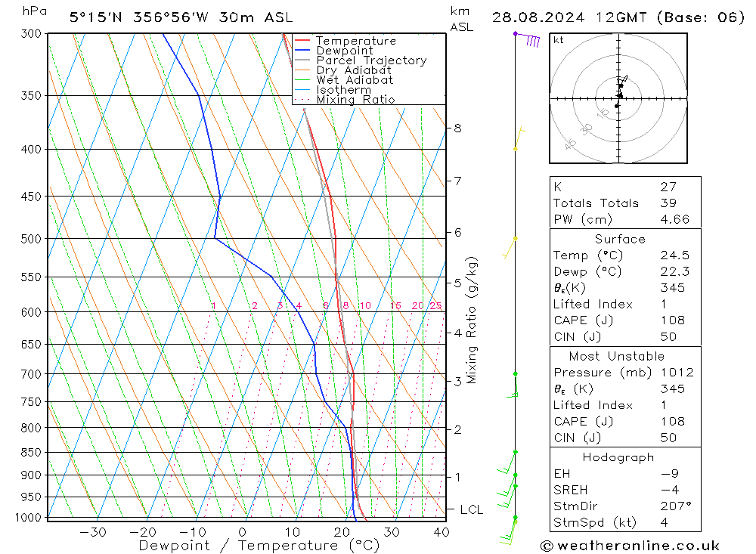
Task: Click the 300 hPa wind barb
Action: [527, 39]
